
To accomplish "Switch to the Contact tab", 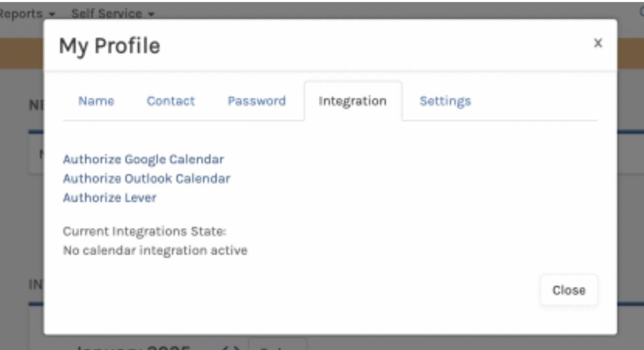I will (171, 101).
